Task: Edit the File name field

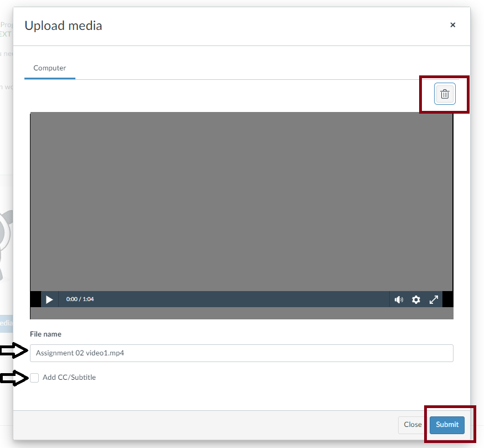Action: (241, 353)
